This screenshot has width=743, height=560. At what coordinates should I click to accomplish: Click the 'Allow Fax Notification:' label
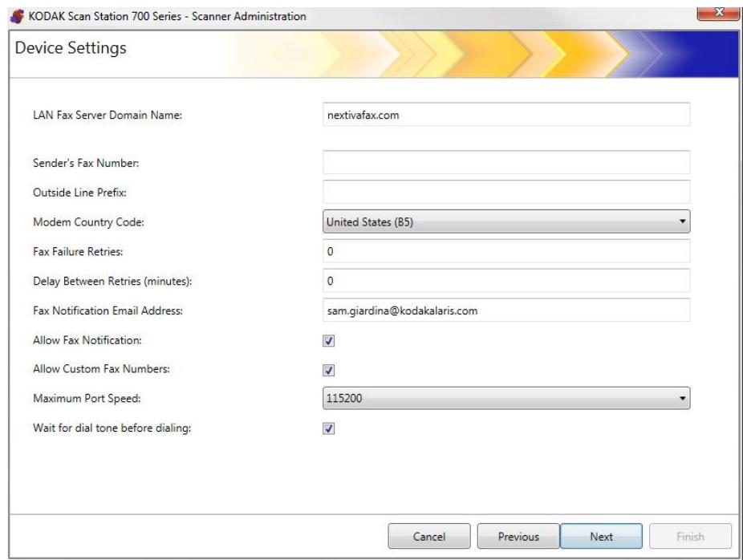click(87, 340)
